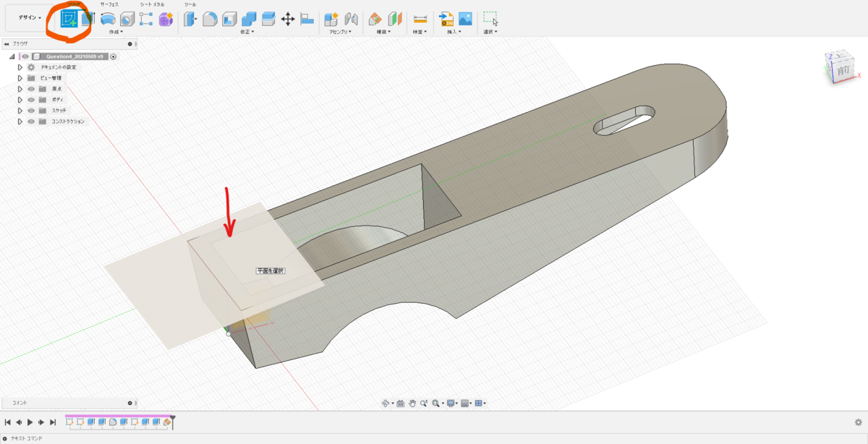Viewport: 868px width, 444px height.
Task: Select the Create Form tool
Action: tap(166, 19)
